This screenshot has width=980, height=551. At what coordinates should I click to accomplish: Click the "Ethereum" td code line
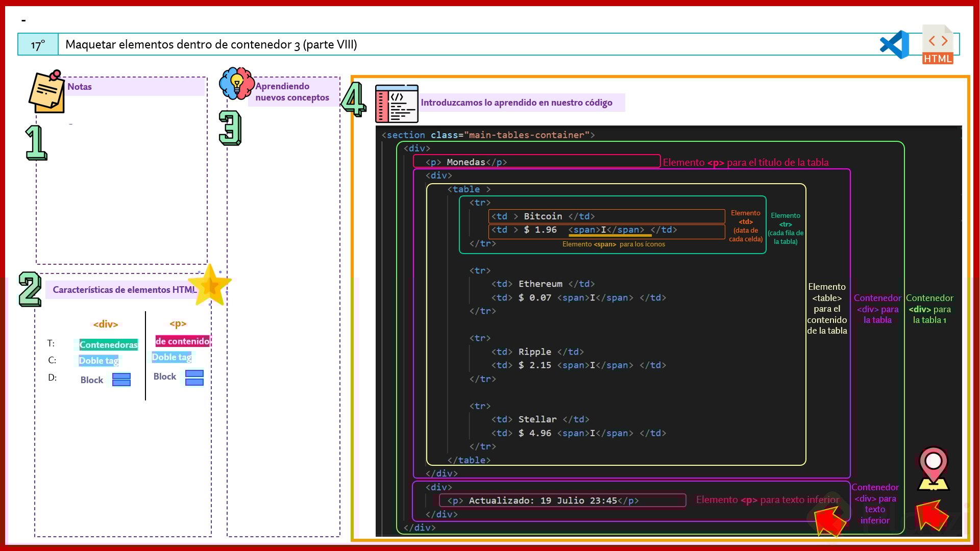[x=543, y=284]
